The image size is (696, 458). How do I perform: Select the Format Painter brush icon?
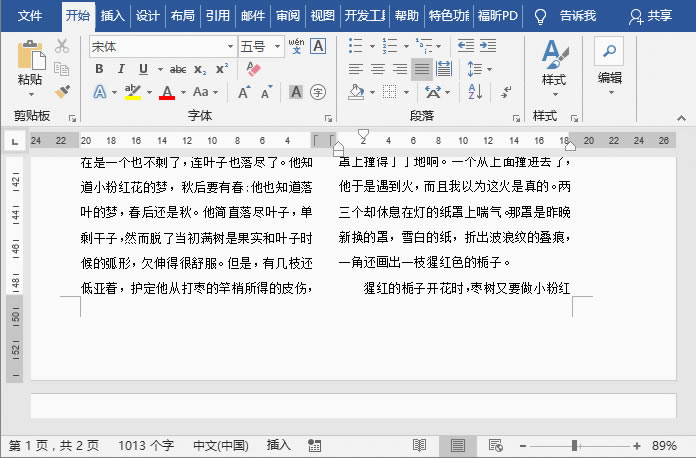click(x=63, y=92)
